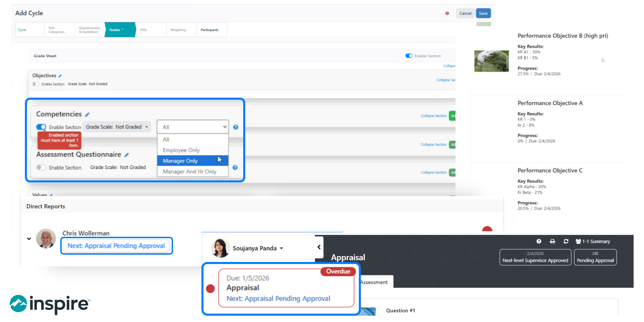Open the Questionnaire & Guidelines tab
This screenshot has width=644, height=322.
point(90,30)
